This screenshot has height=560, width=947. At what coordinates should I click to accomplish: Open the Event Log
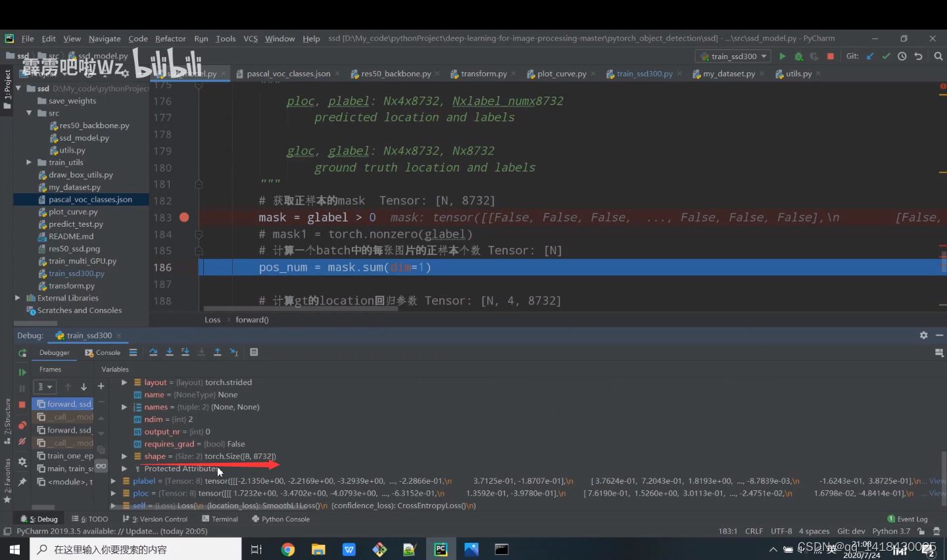(x=908, y=519)
